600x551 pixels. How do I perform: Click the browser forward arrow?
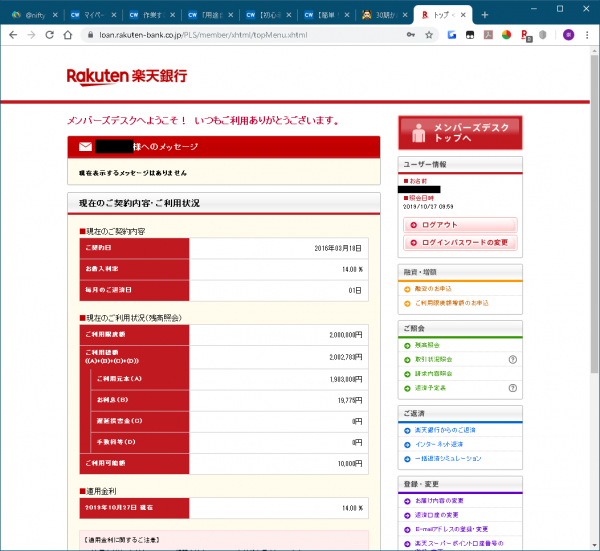click(31, 35)
